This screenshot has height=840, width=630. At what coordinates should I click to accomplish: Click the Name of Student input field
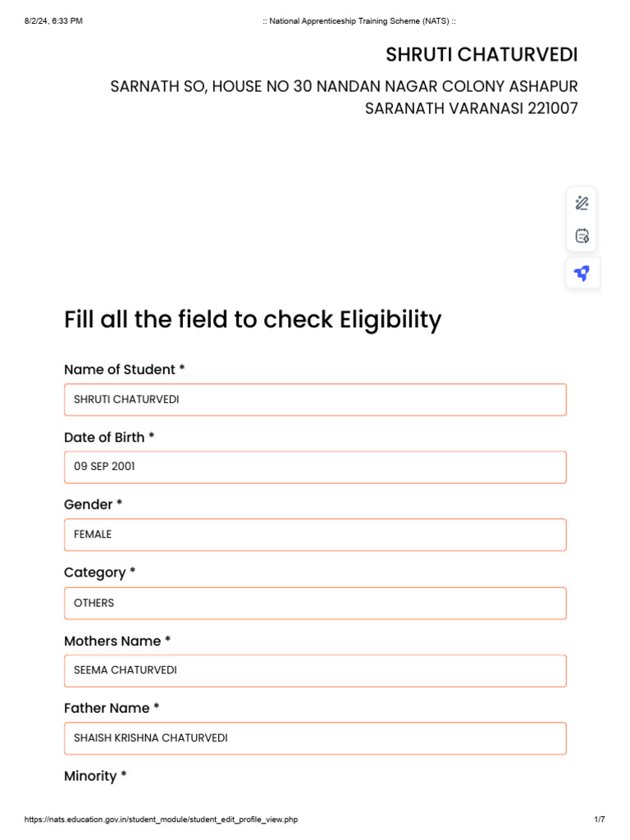tap(315, 399)
